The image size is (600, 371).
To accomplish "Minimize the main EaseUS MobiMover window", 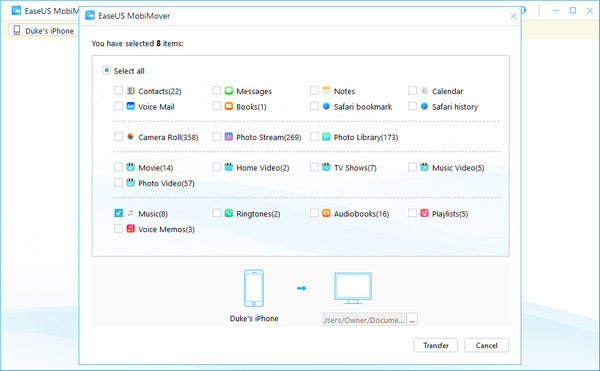I will click(x=556, y=10).
